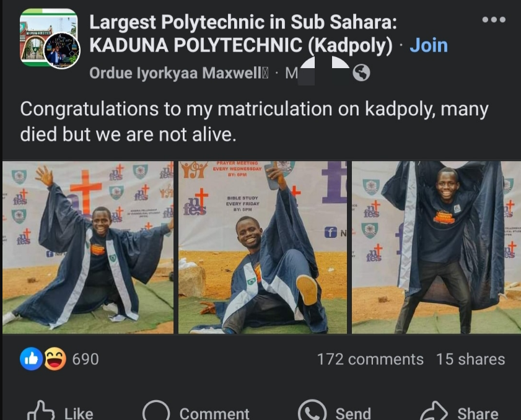521x420 pixels.
Task: Tap the WhatsApp Send button
Action: coord(335,411)
